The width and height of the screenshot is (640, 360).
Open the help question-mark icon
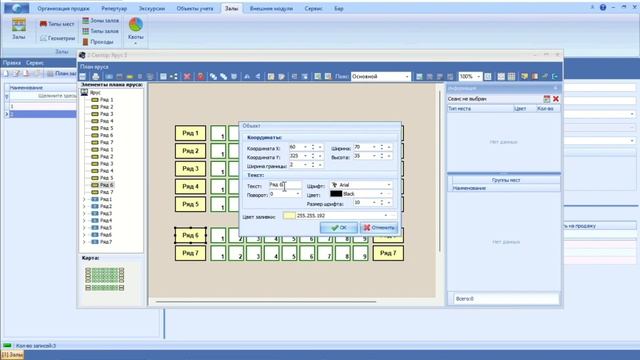603,7
